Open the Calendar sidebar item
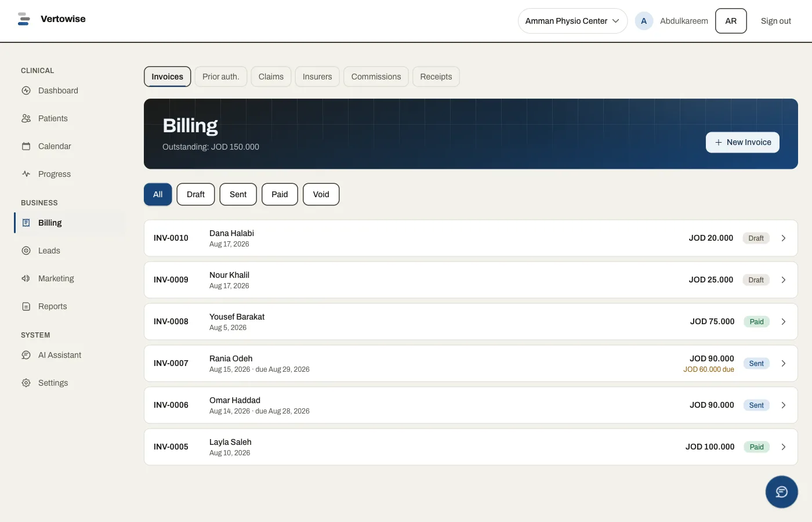Image resolution: width=812 pixels, height=522 pixels. pos(70,146)
